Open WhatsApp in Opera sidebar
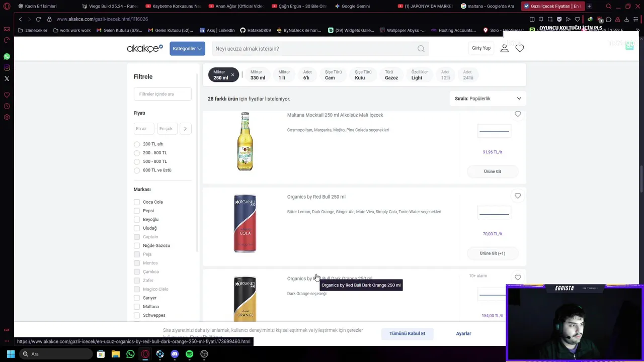This screenshot has height=362, width=644. tap(7, 56)
